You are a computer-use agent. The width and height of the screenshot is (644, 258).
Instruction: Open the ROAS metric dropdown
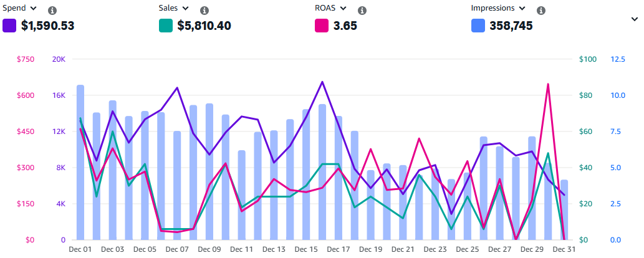tap(343, 9)
